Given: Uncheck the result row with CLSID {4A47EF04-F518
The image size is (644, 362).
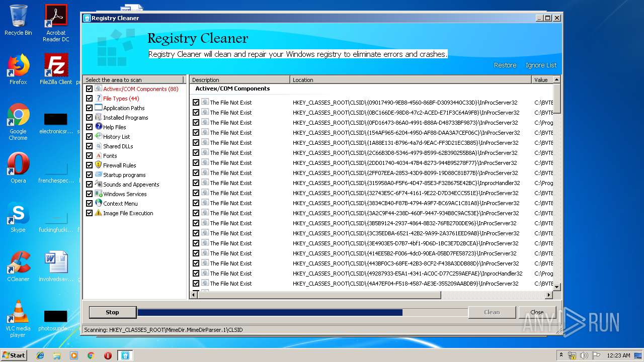Looking at the screenshot, I should coord(196,284).
